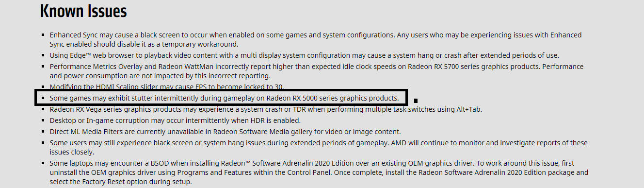Viewport: 644px width, 188px height.
Task: Click bullet marker before Radeon RX Vega item
Action: 43,110
